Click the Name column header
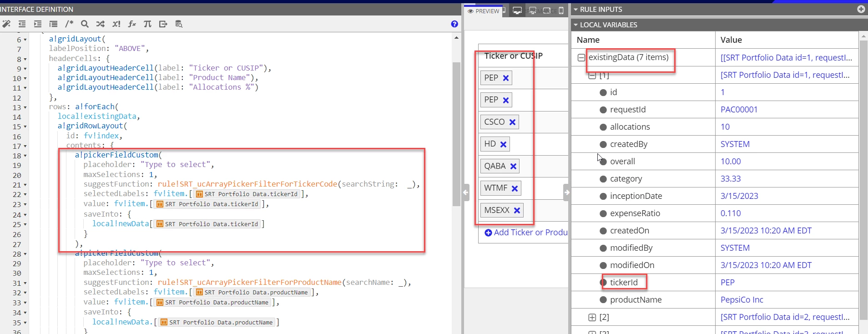868x334 pixels. tap(588, 40)
